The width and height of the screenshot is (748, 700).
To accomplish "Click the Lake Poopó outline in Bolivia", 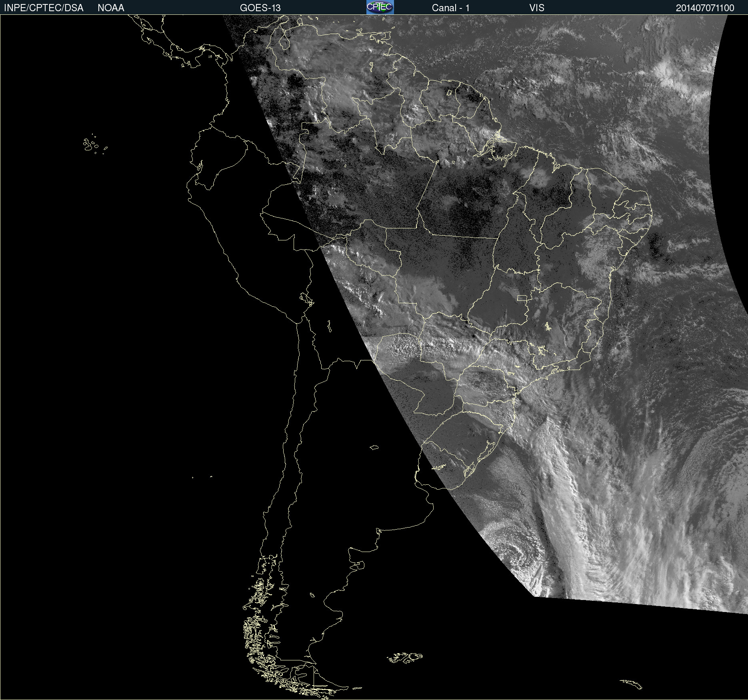I will [x=329, y=326].
